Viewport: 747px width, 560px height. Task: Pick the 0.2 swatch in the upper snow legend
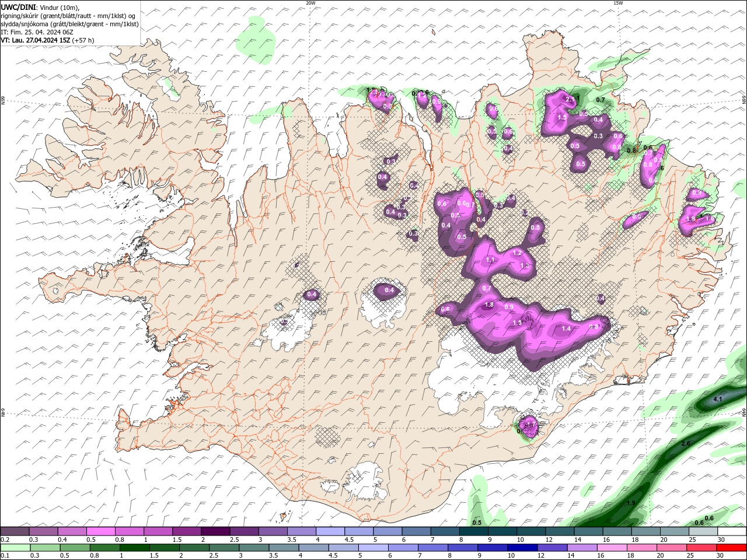click(15, 531)
